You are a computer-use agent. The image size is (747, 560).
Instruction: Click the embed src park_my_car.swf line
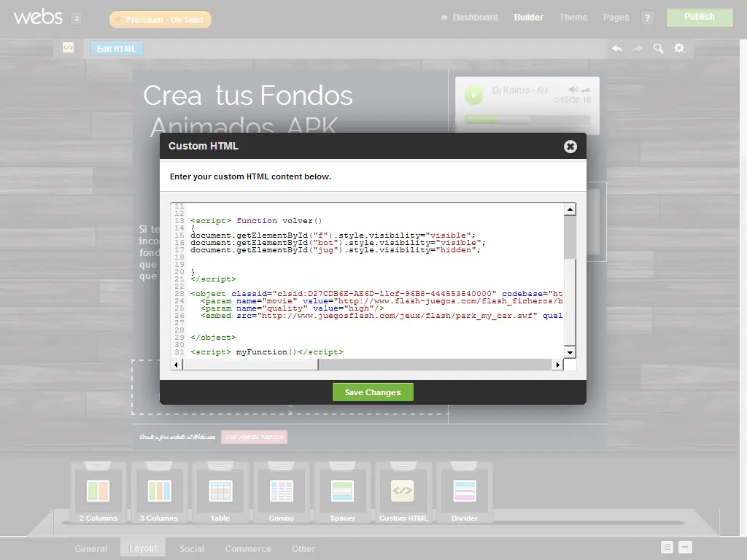click(x=381, y=316)
